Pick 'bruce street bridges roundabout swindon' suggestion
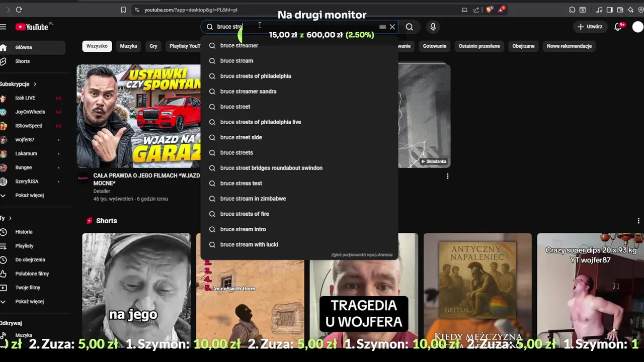 click(x=299, y=168)
